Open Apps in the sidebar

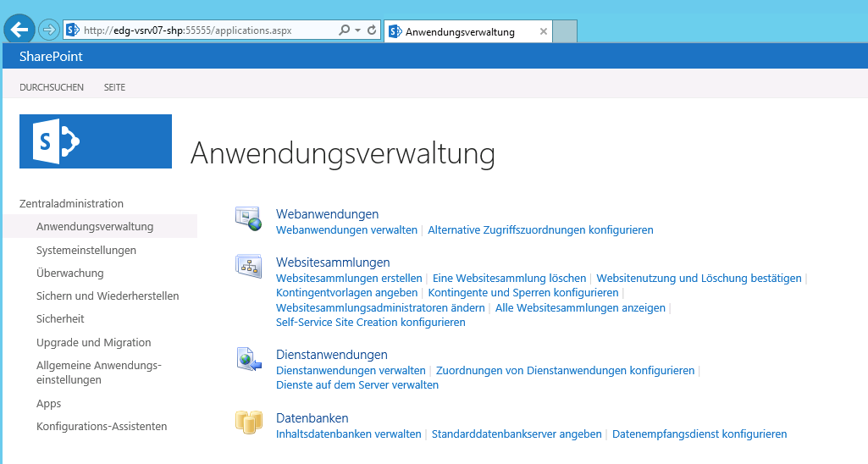click(49, 404)
